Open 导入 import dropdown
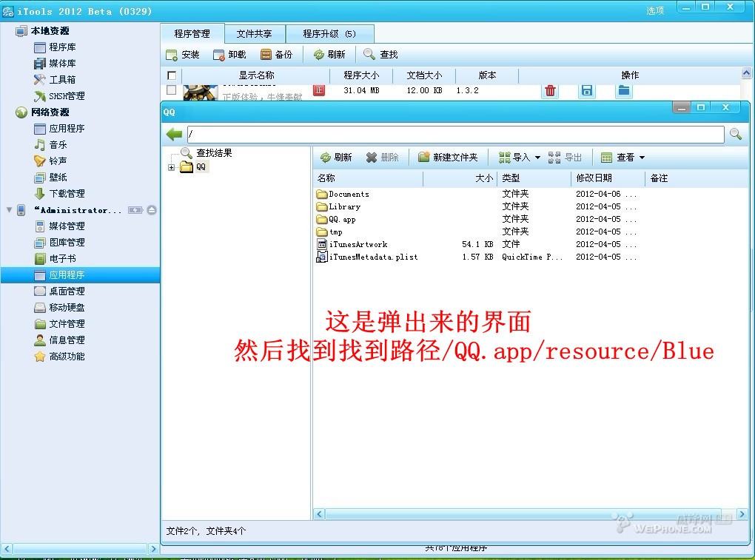This screenshot has width=755, height=560. tap(519, 158)
